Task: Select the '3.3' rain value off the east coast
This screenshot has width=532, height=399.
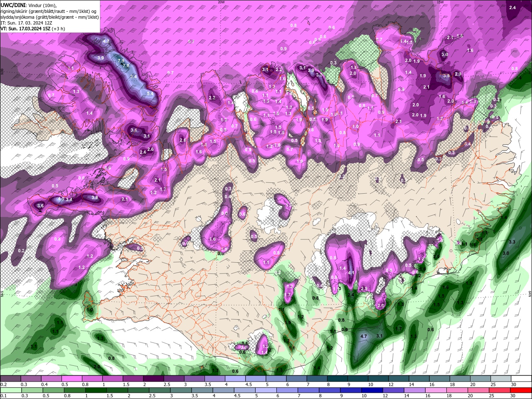Action: click(512, 242)
